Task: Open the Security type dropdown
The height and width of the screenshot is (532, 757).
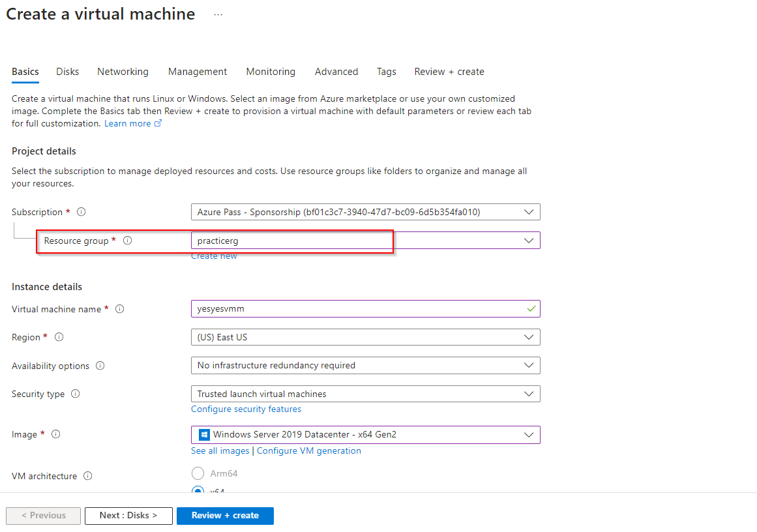Action: coord(365,394)
